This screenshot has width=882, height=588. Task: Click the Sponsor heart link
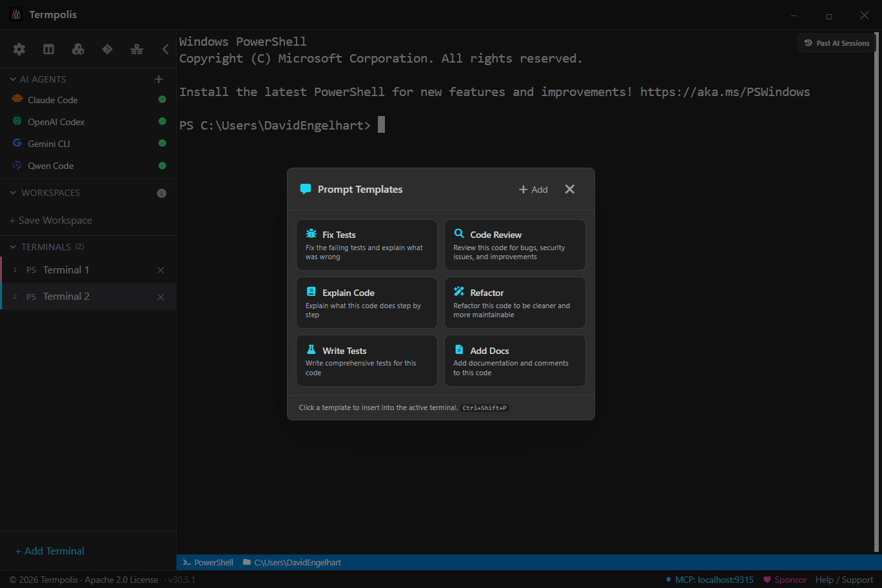(x=785, y=580)
